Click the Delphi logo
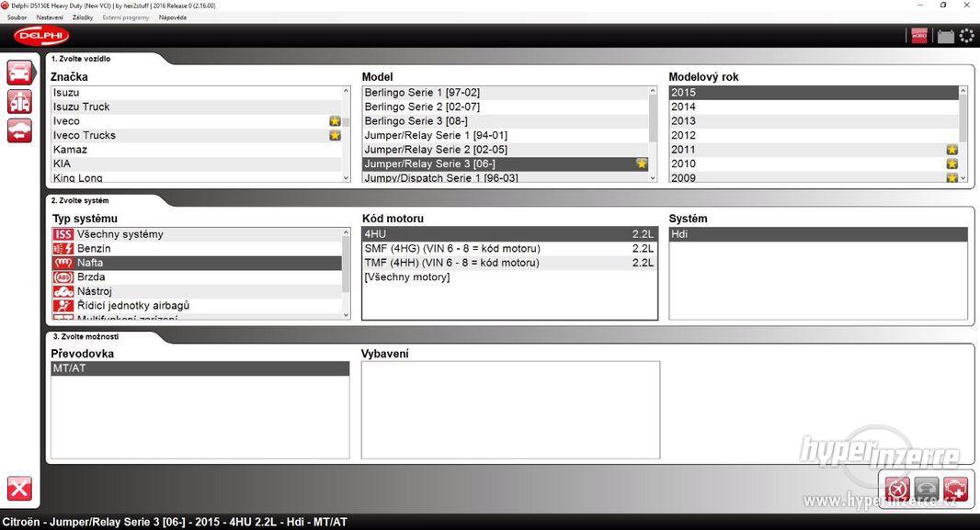Viewport: 980px width, 530px height. tap(40, 36)
